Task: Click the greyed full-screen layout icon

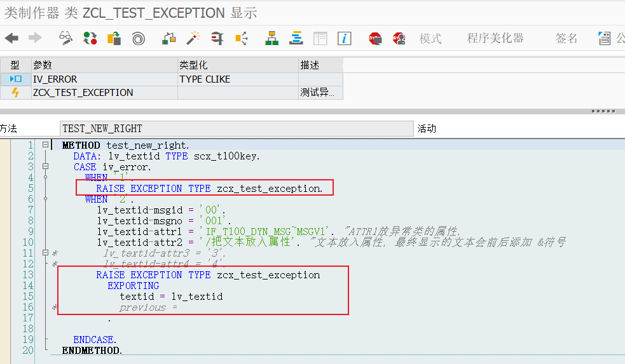Action: point(320,38)
